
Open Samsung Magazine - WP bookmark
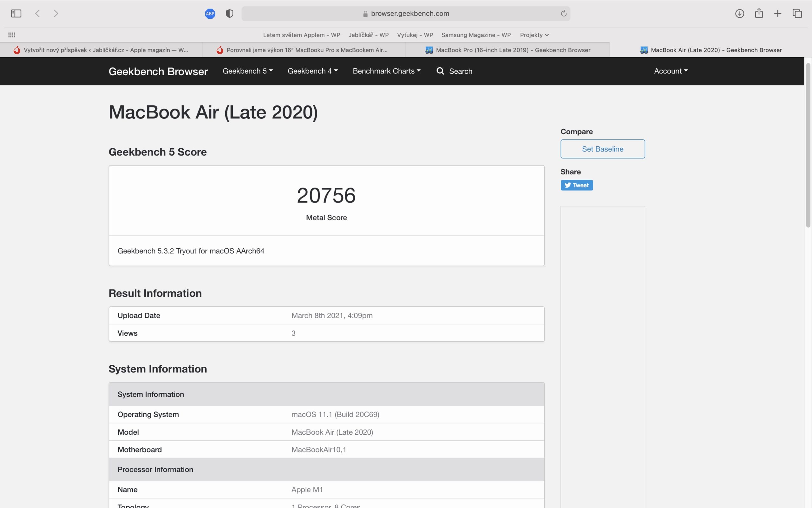(476, 35)
